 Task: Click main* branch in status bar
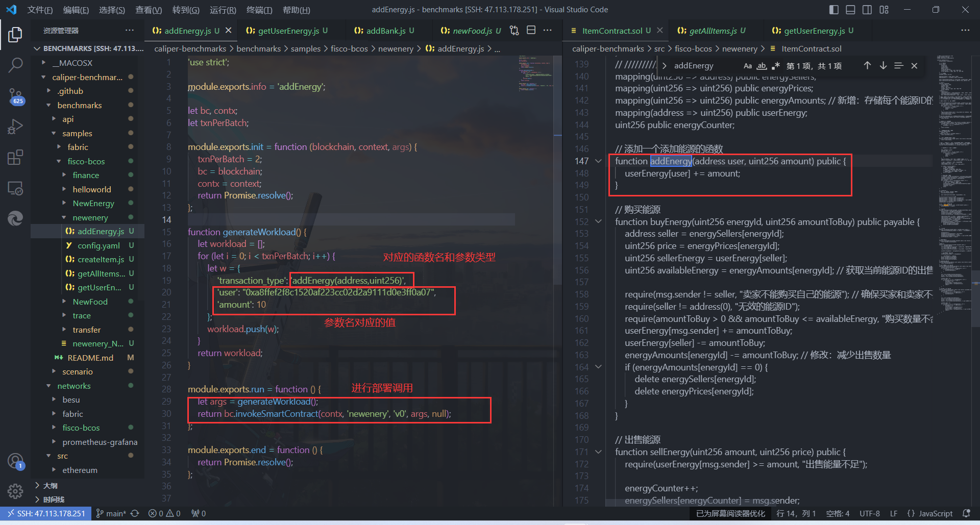[111, 513]
